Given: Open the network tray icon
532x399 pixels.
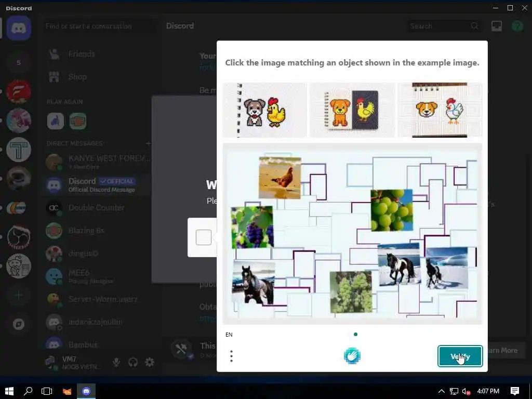Looking at the screenshot, I should 454,391.
